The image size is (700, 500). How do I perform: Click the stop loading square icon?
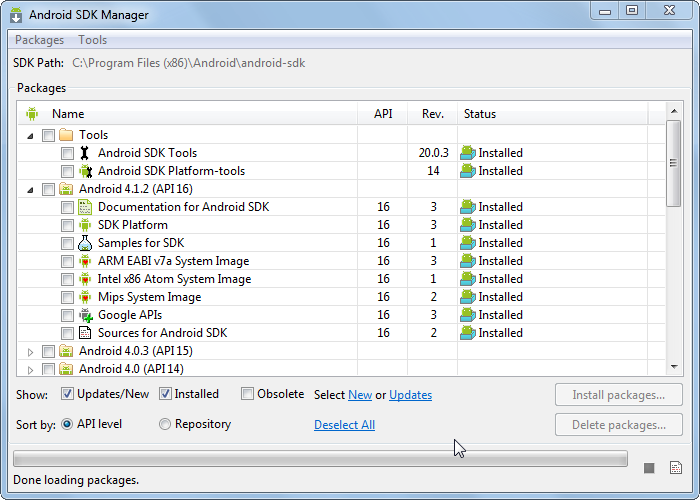tap(649, 467)
